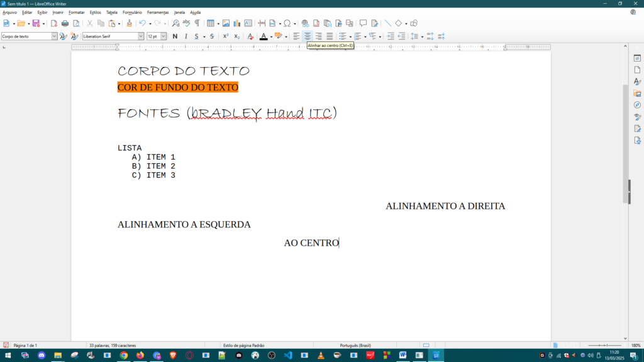Image resolution: width=644 pixels, height=362 pixels.
Task: Click the zoom slider in status bar
Action: coord(604,345)
